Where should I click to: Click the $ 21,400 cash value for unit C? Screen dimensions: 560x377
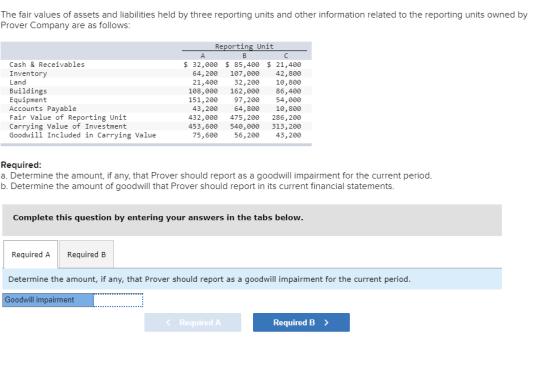click(284, 65)
